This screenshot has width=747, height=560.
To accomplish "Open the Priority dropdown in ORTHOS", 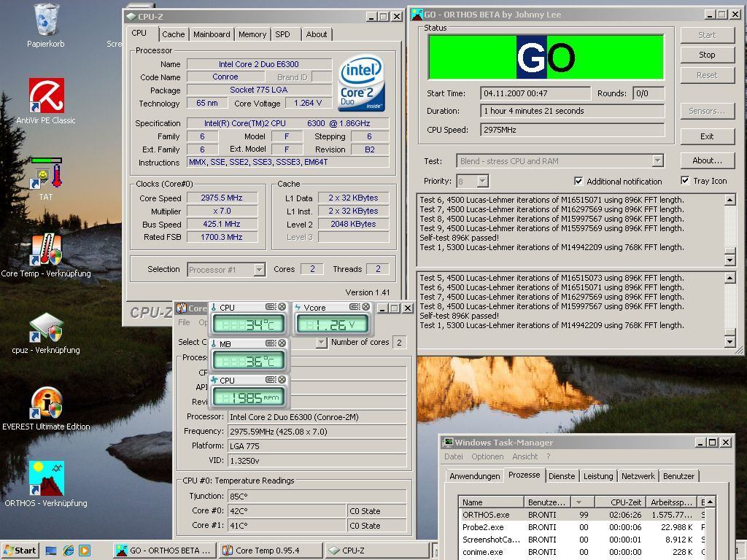I will tap(483, 181).
